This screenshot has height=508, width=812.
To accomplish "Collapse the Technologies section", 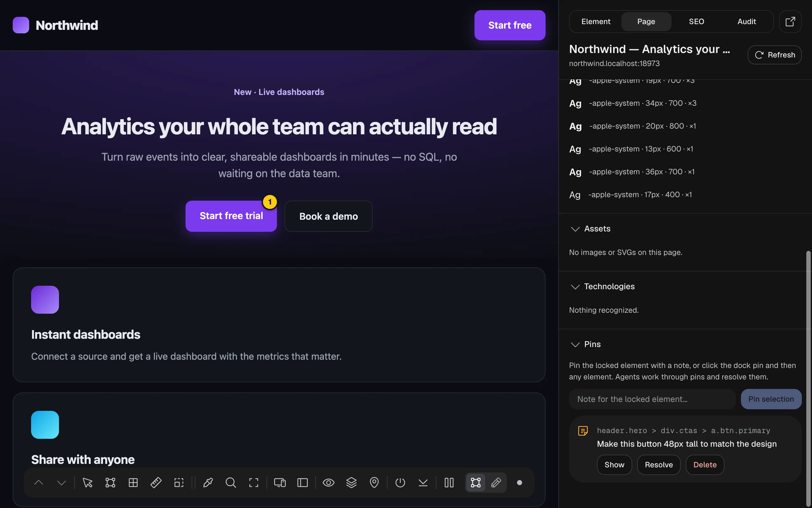I will [602, 287].
